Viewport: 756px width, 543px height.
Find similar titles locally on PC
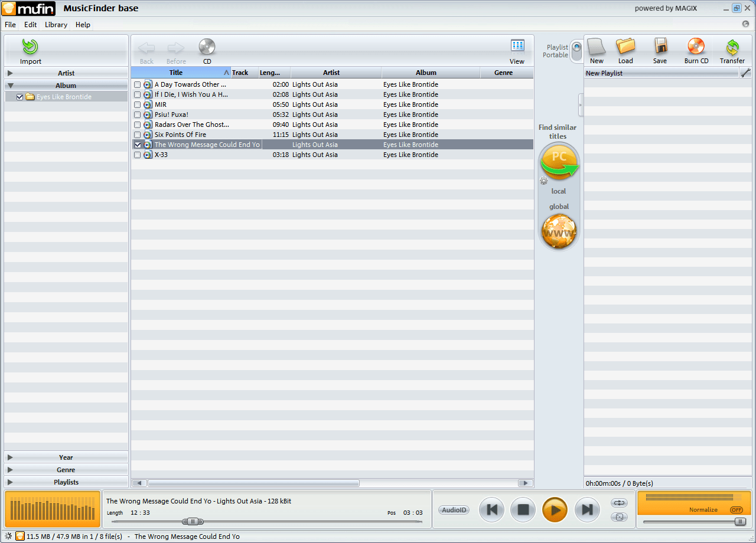click(x=559, y=162)
